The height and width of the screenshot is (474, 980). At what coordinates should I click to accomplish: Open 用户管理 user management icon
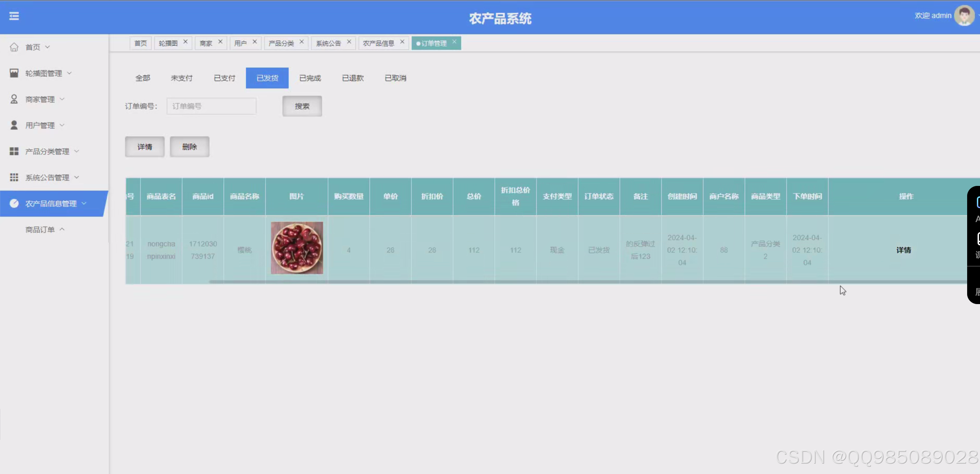point(14,125)
